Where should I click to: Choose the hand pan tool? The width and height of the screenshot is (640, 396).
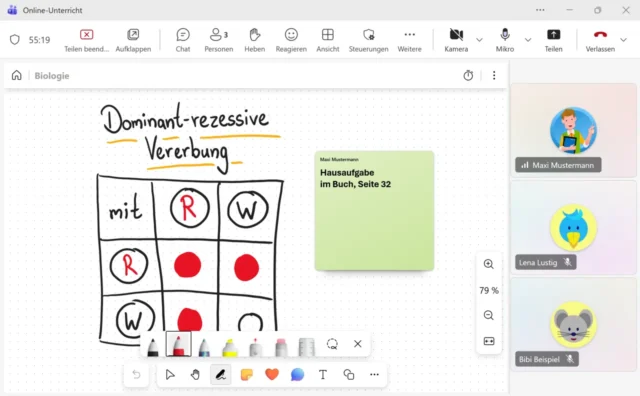click(x=195, y=374)
